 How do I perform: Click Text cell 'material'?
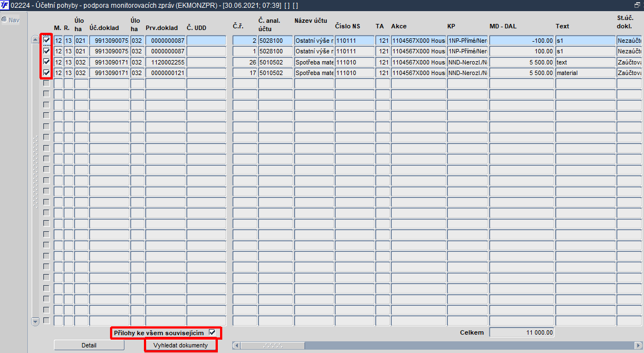pos(585,73)
